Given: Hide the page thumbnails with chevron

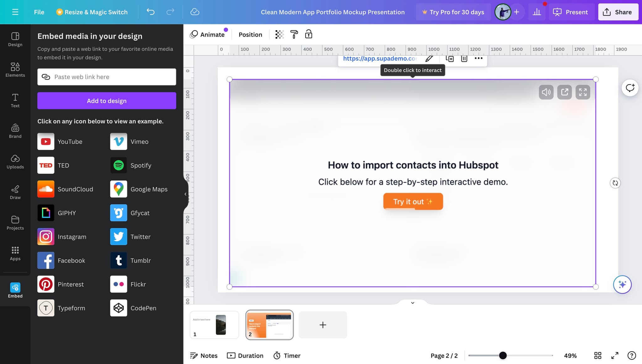Looking at the screenshot, I should pyautogui.click(x=413, y=303).
